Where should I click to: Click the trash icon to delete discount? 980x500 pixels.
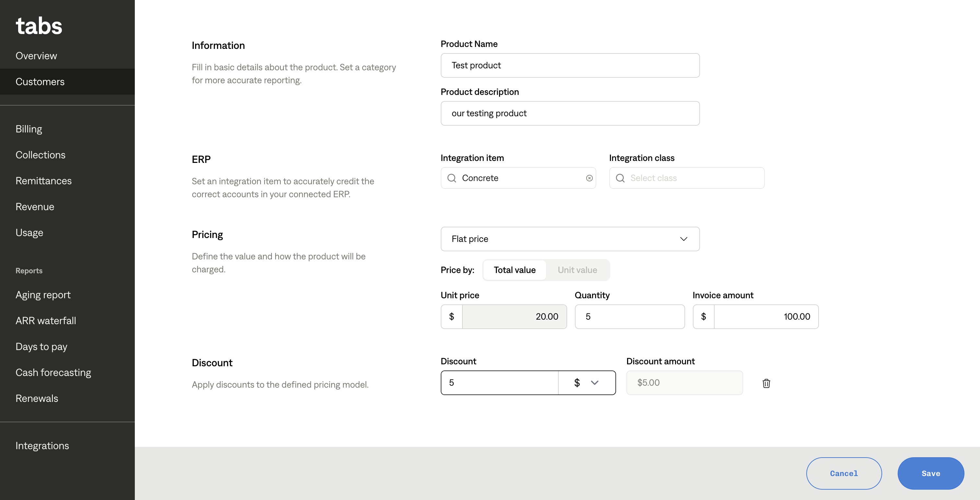[766, 383]
